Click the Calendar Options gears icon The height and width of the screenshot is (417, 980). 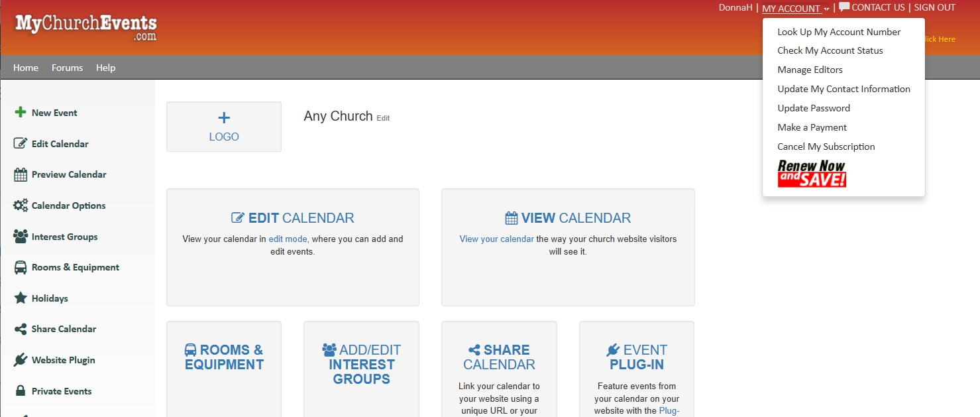pyautogui.click(x=21, y=206)
